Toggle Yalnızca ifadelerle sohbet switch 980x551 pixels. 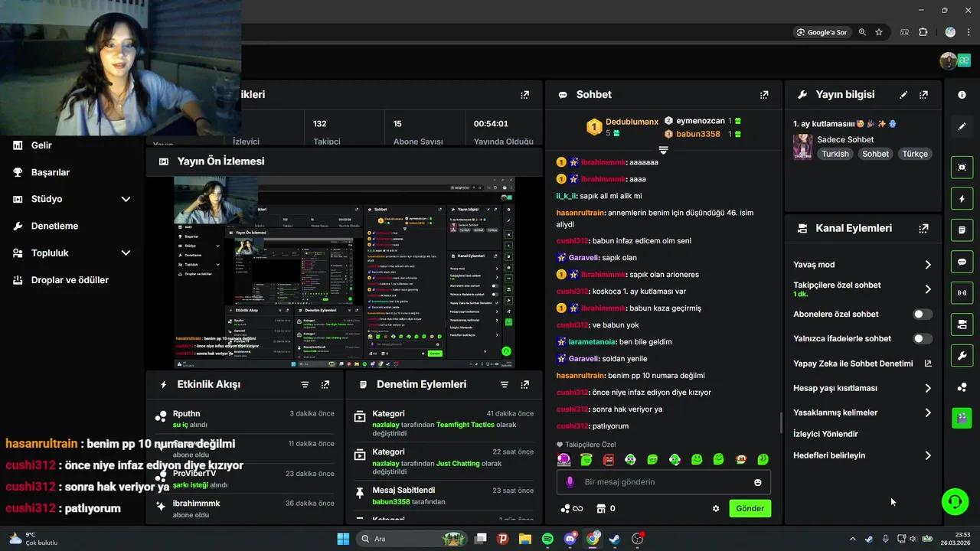coord(923,338)
